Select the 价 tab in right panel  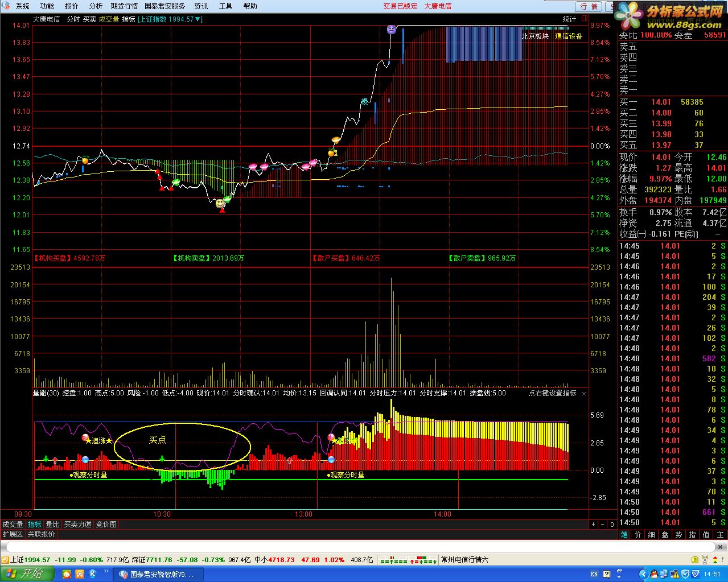[x=637, y=535]
